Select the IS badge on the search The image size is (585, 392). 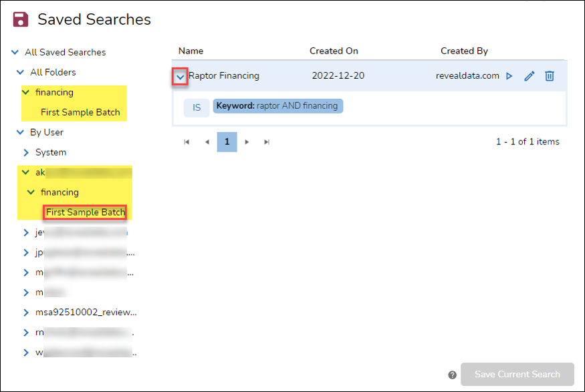(x=197, y=107)
